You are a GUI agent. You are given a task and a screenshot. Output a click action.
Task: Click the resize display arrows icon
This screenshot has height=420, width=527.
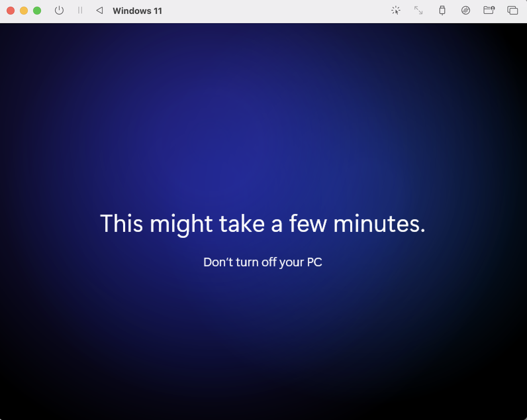coord(418,11)
